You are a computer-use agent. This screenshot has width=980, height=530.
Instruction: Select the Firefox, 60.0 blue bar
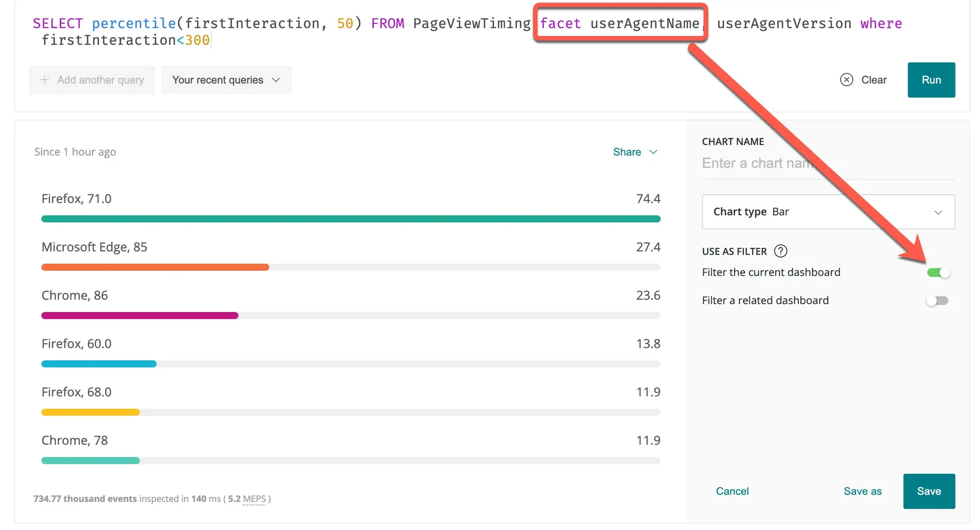(99, 364)
